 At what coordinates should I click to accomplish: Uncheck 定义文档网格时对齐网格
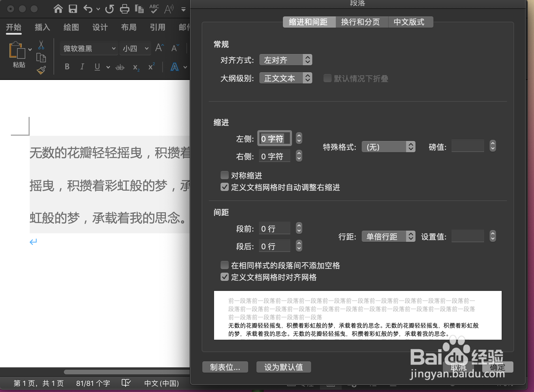[x=224, y=277]
